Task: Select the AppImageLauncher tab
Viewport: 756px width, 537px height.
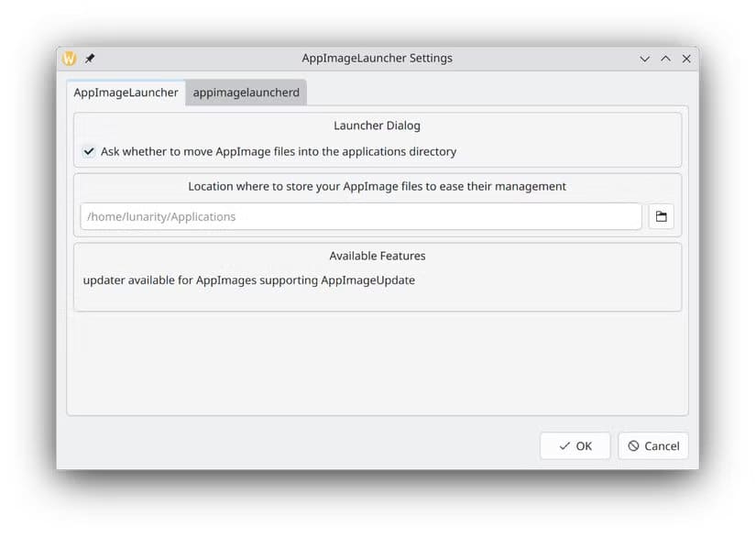Action: 126,93
